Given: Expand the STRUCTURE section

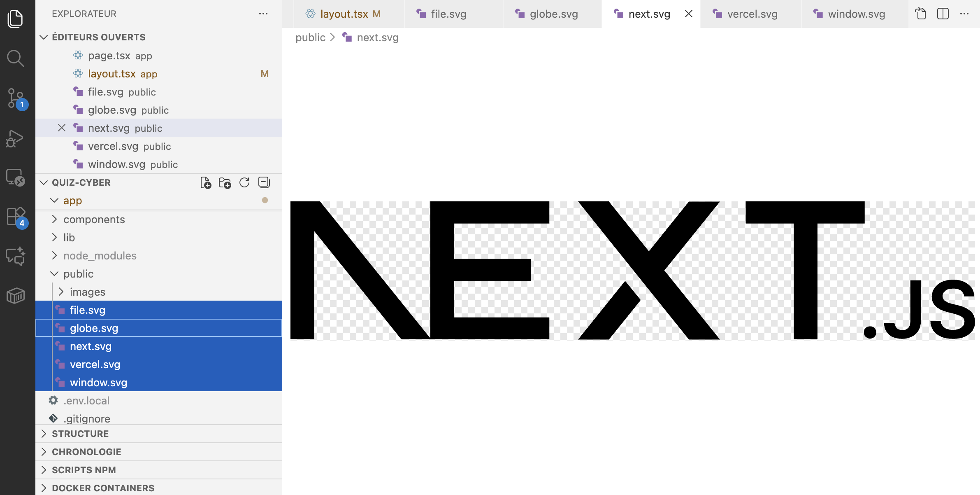Looking at the screenshot, I should [80, 434].
